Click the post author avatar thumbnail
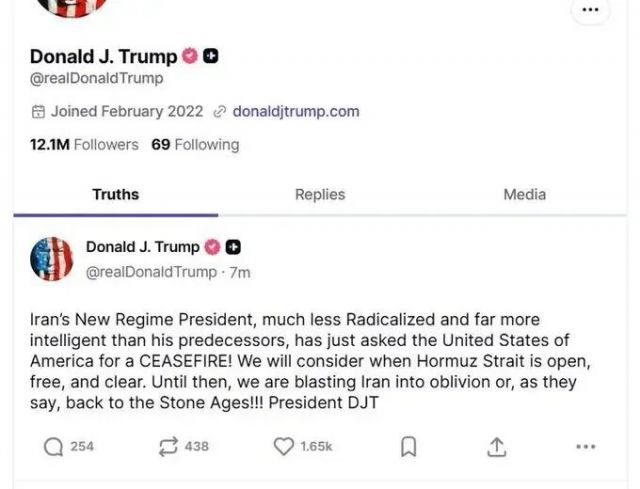Image resolution: width=640 pixels, height=489 pixels. (x=52, y=259)
